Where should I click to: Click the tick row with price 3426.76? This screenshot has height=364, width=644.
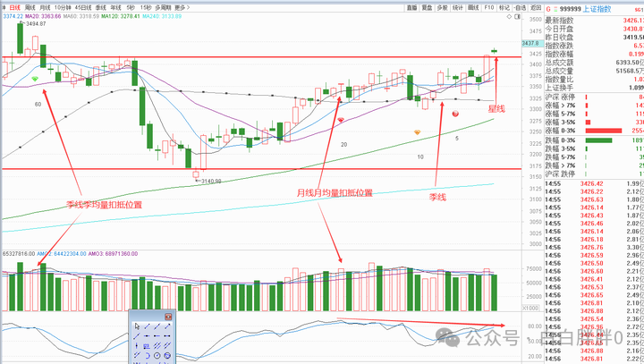(x=594, y=248)
